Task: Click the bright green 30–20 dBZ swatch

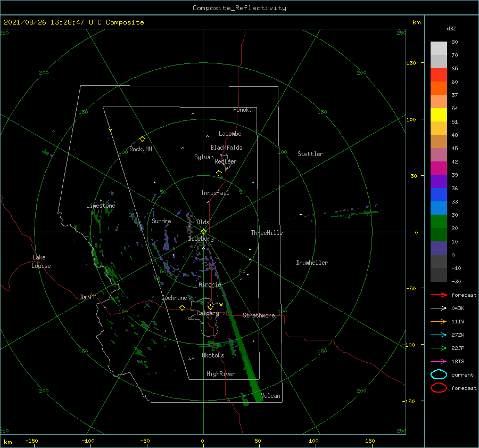Action: click(439, 222)
